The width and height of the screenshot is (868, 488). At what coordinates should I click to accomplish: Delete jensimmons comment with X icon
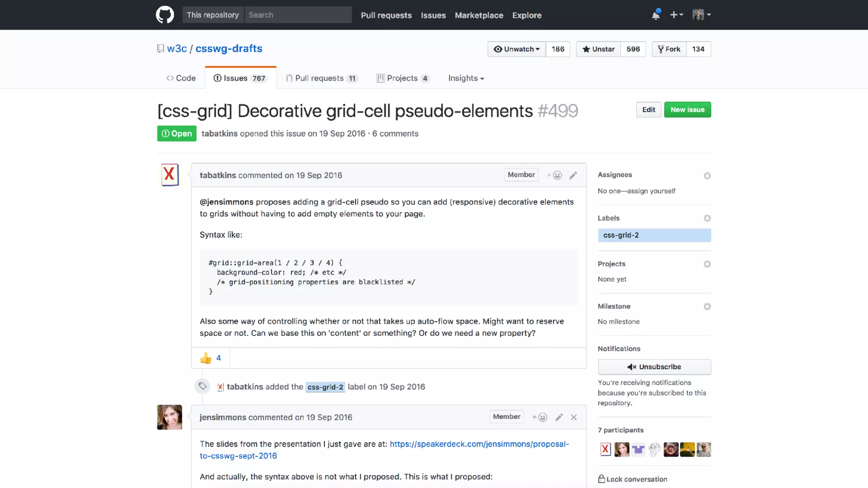[x=574, y=417]
